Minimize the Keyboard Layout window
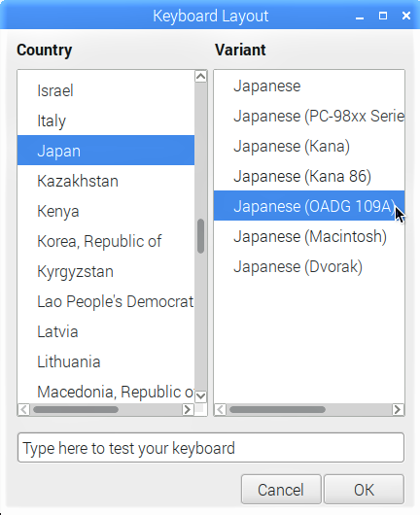This screenshot has height=515, width=420. tap(360, 17)
